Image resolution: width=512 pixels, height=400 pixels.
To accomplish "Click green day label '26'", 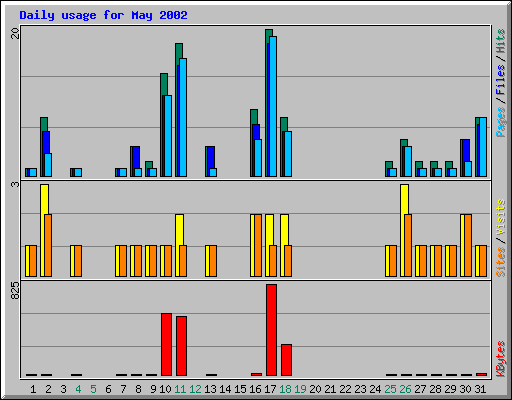I will click(x=405, y=389).
